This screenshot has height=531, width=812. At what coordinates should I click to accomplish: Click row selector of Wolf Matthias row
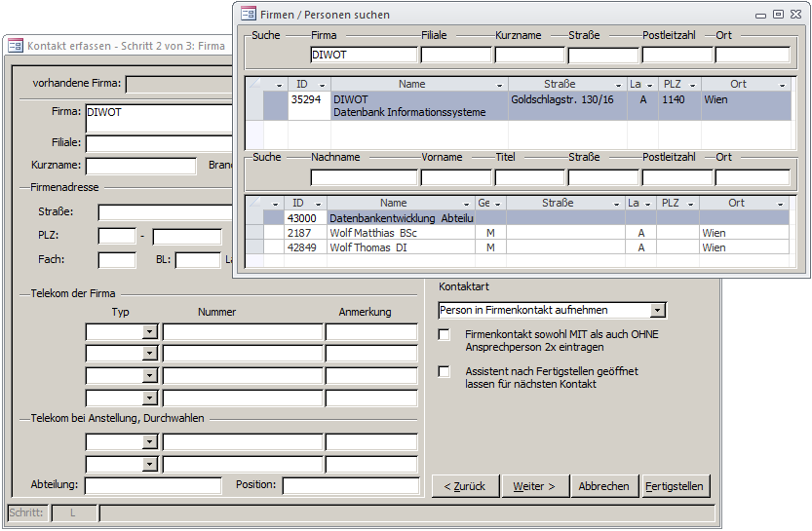(x=254, y=233)
